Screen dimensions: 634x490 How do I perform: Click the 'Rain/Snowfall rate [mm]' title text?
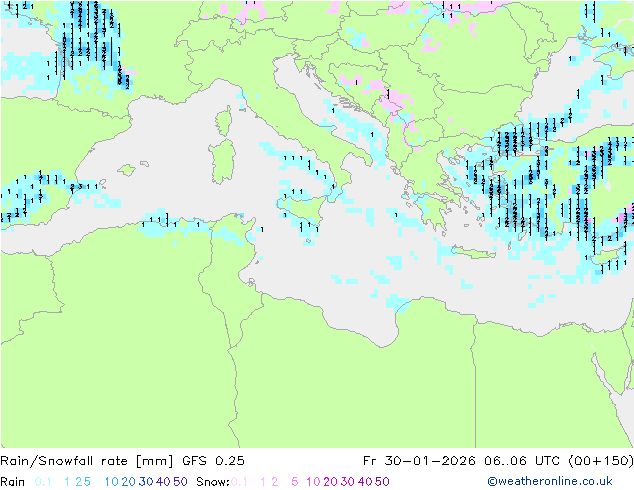(x=87, y=461)
